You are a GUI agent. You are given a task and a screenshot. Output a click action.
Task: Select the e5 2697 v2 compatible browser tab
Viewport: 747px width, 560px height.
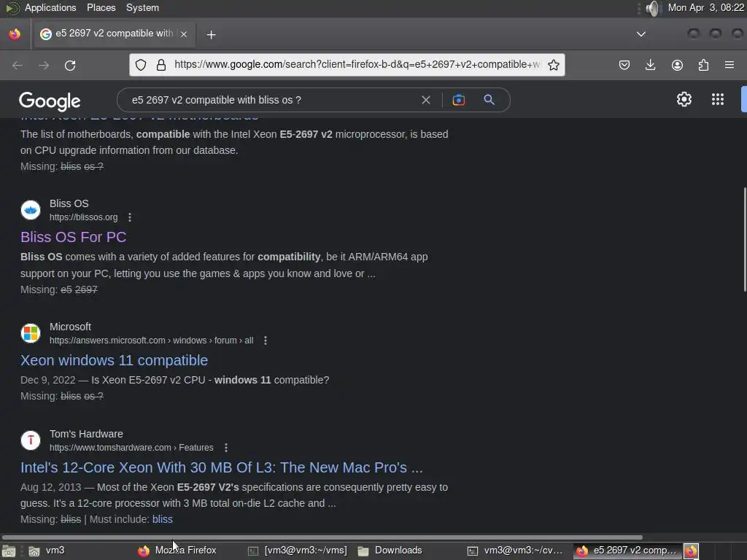click(113, 34)
